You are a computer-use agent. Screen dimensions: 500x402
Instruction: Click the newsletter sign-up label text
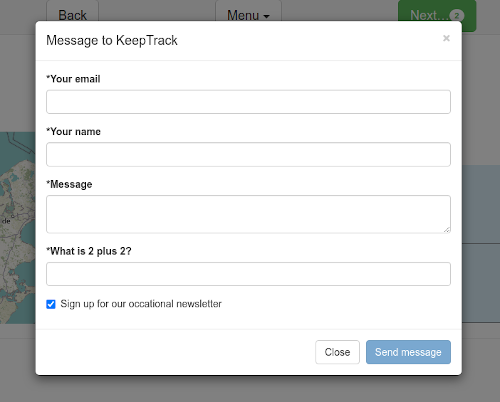tap(141, 304)
